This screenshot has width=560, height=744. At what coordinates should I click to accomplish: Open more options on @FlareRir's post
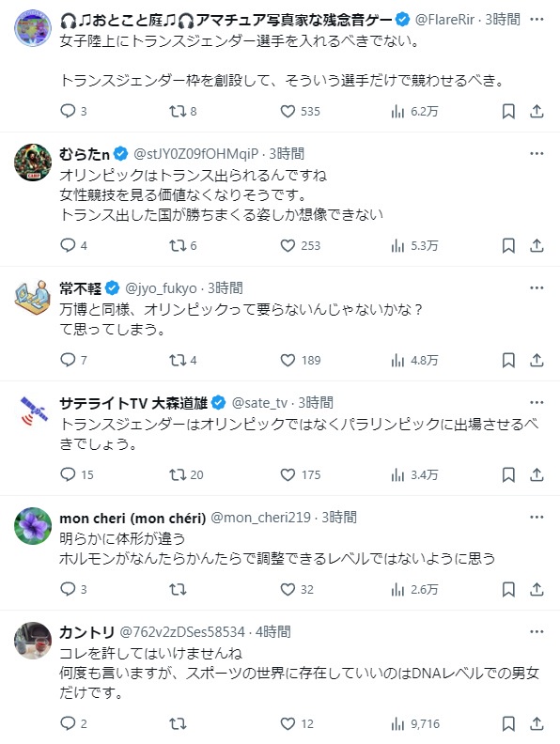pyautogui.click(x=537, y=20)
